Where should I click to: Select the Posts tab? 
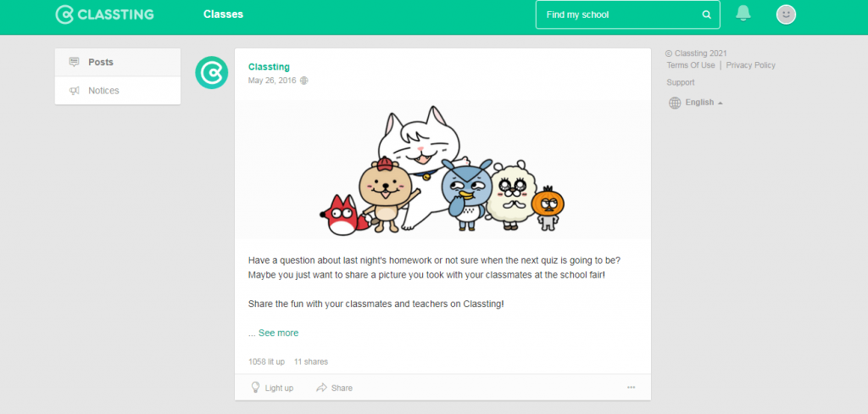coord(118,62)
